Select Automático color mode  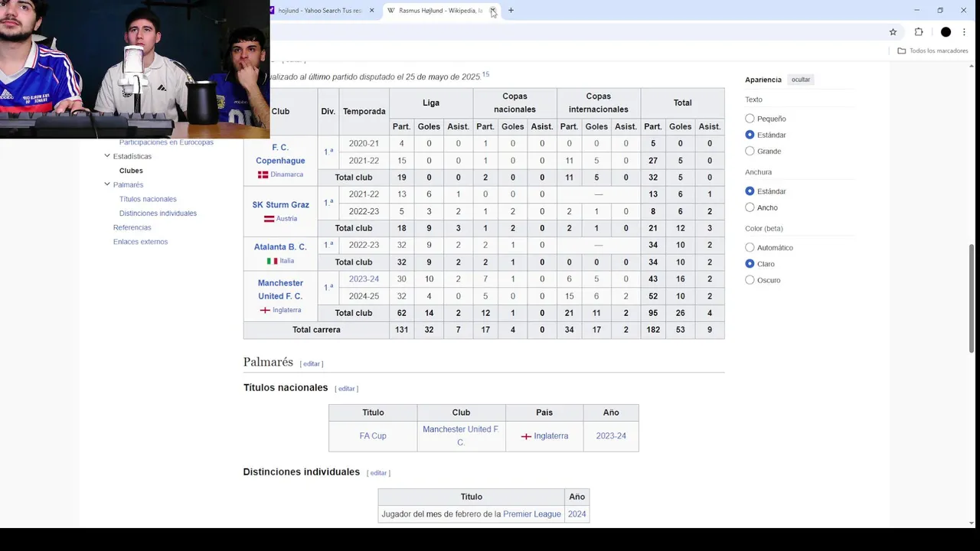(750, 247)
